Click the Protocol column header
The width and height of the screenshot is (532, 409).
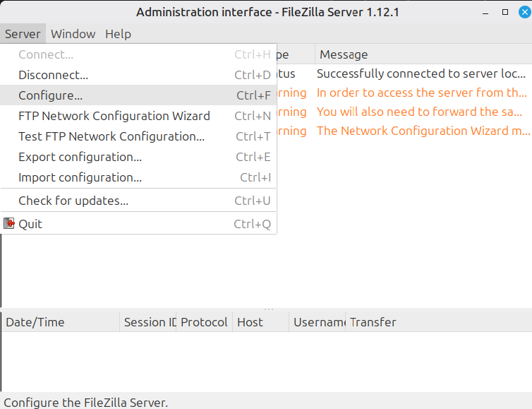click(204, 322)
